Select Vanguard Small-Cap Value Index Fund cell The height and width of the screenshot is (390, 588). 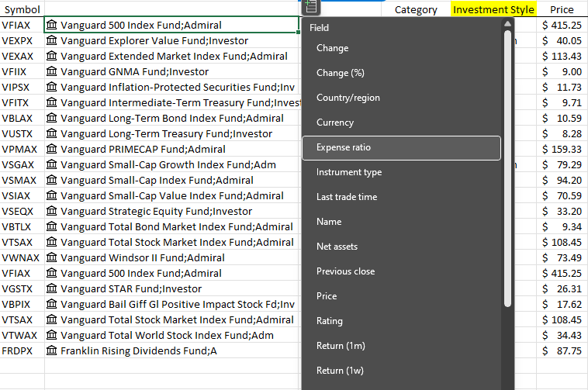pyautogui.click(x=171, y=195)
